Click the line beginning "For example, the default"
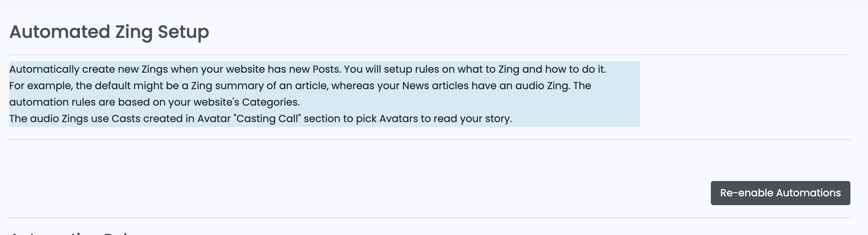This screenshot has height=235, width=868. [x=300, y=86]
